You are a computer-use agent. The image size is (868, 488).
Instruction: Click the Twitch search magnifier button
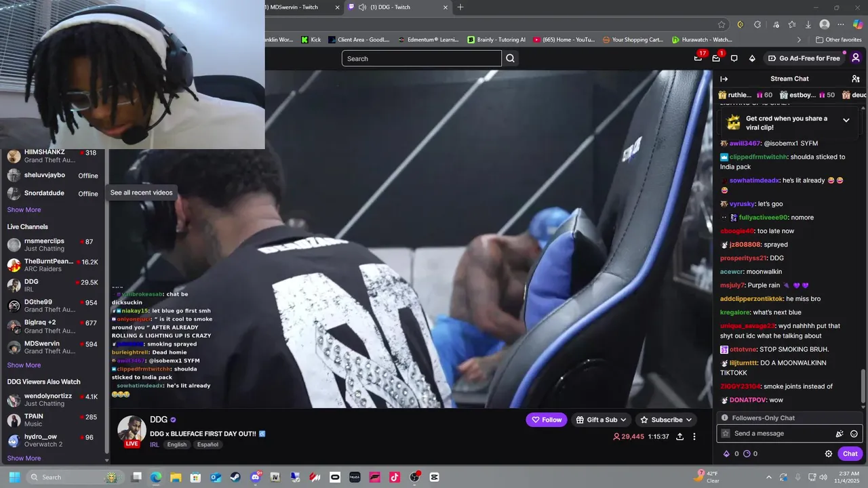tap(511, 58)
